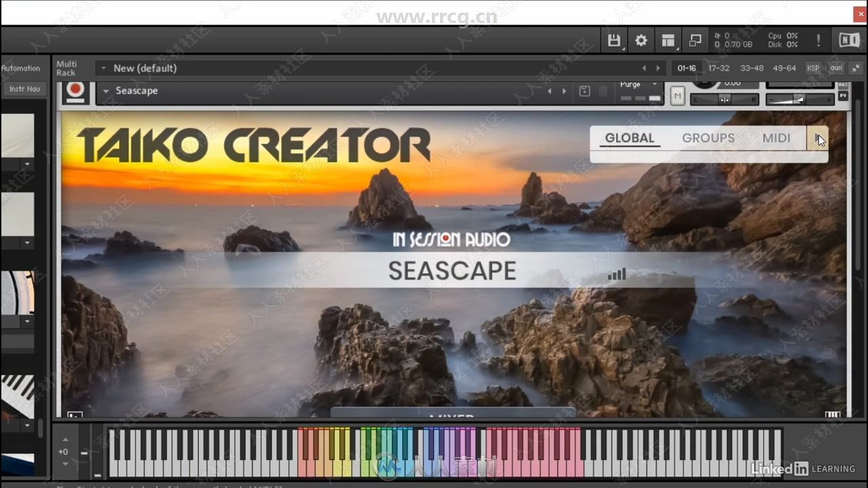Toggle the aux sends panel button

coord(836,68)
